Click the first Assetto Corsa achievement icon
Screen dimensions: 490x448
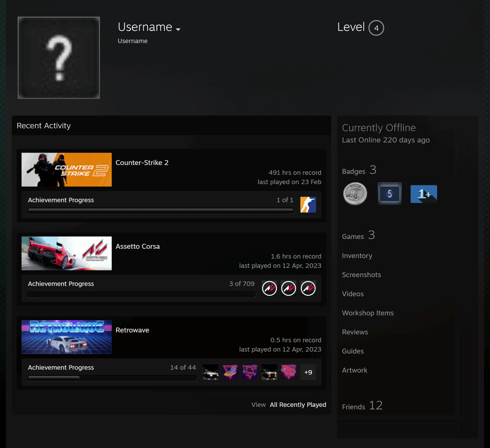point(269,288)
